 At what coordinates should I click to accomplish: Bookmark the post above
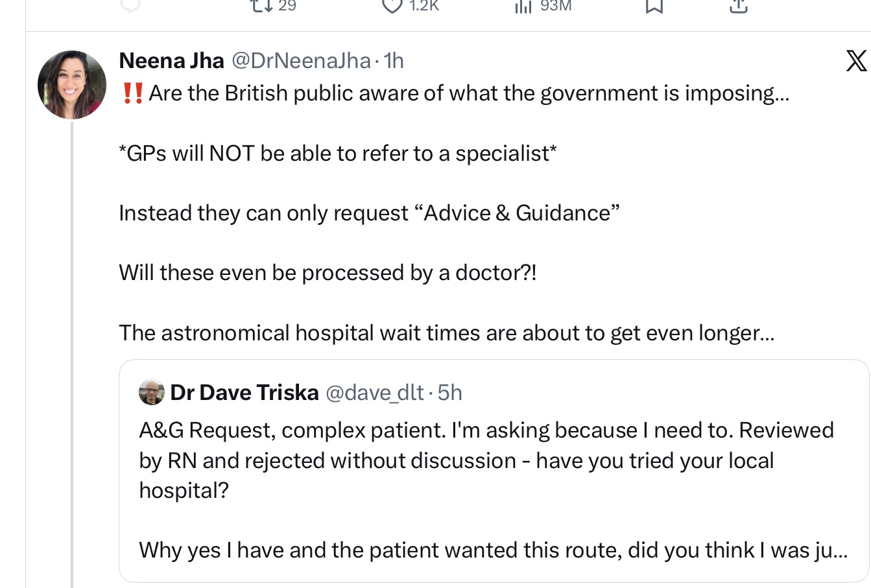[654, 6]
